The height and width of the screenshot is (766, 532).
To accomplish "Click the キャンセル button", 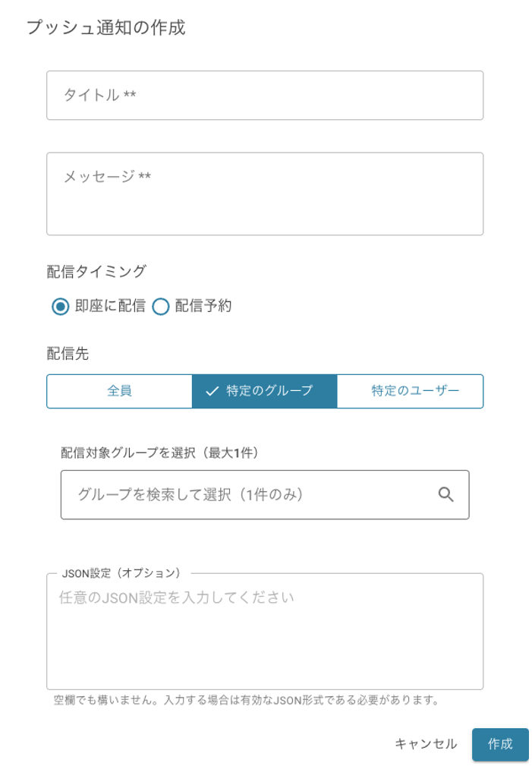I will (x=426, y=744).
